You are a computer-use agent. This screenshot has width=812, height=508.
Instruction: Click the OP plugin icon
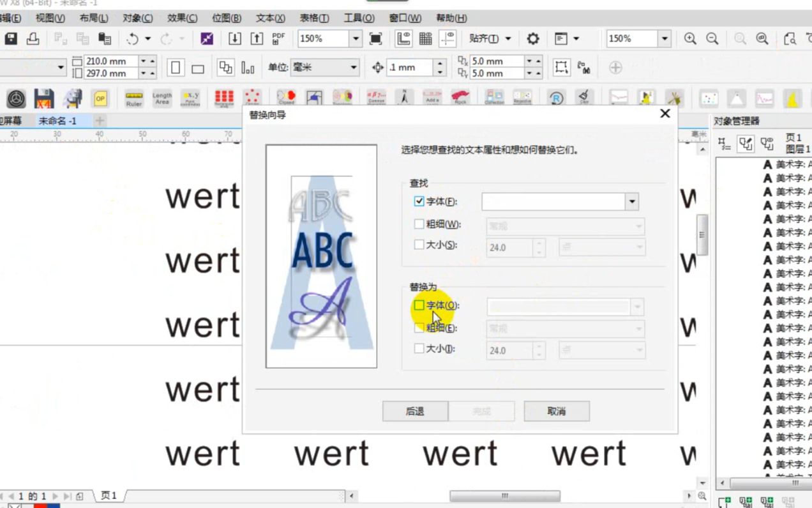click(99, 97)
